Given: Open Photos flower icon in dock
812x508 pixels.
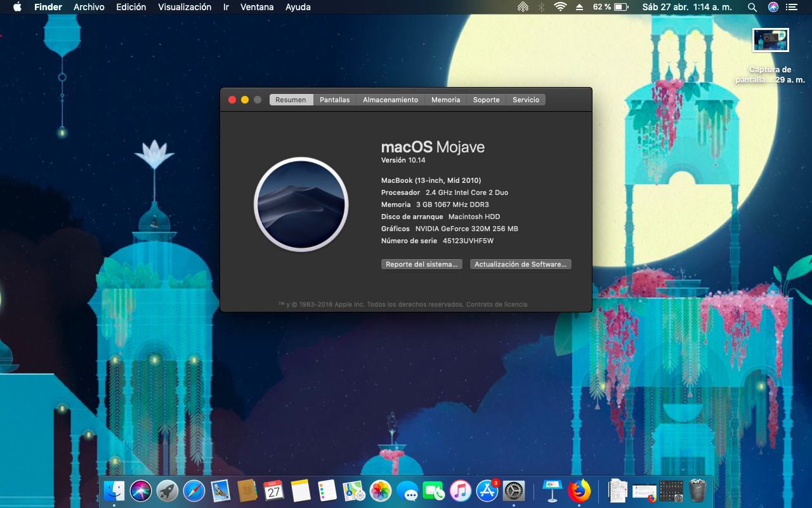Looking at the screenshot, I should click(381, 491).
